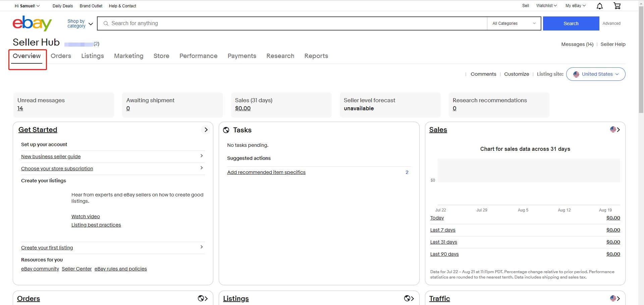Open Add recommended item specifics link
Image resolution: width=644 pixels, height=305 pixels.
(266, 172)
